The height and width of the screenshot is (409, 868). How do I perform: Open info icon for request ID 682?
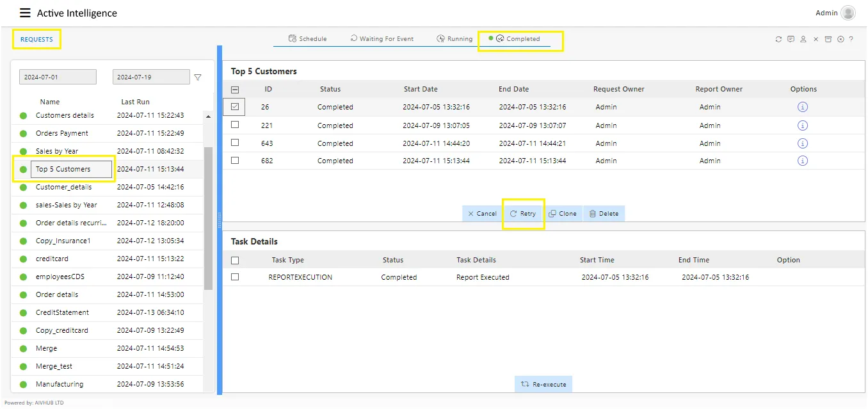pos(803,161)
